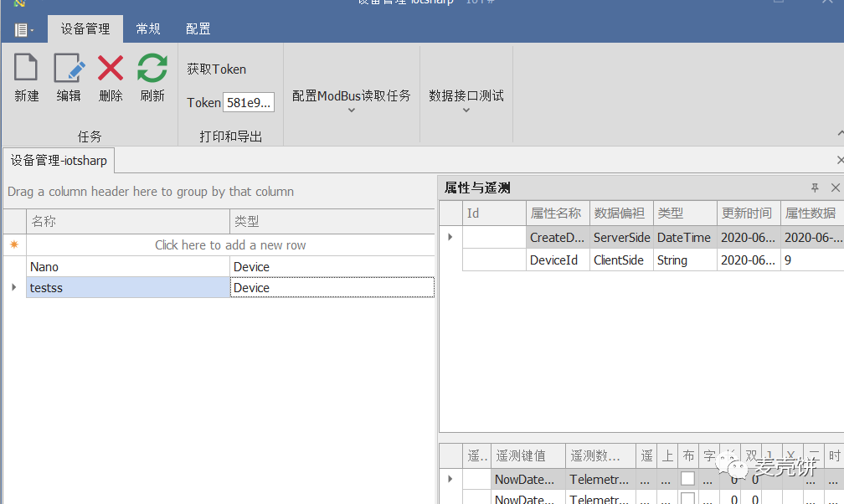Screen dimensions: 844x504
Task: Click the 更新时间 column header
Action: click(x=749, y=213)
